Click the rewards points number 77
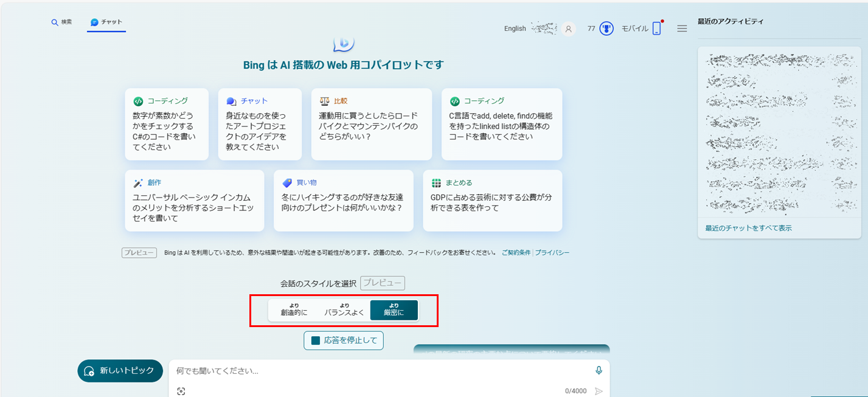The height and width of the screenshot is (397, 868). coord(591,29)
